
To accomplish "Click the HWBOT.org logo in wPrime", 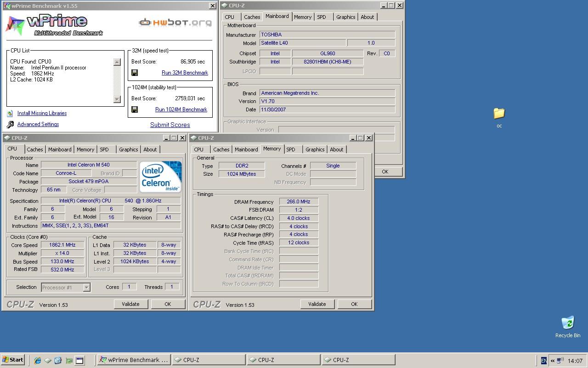I will 175,22.
